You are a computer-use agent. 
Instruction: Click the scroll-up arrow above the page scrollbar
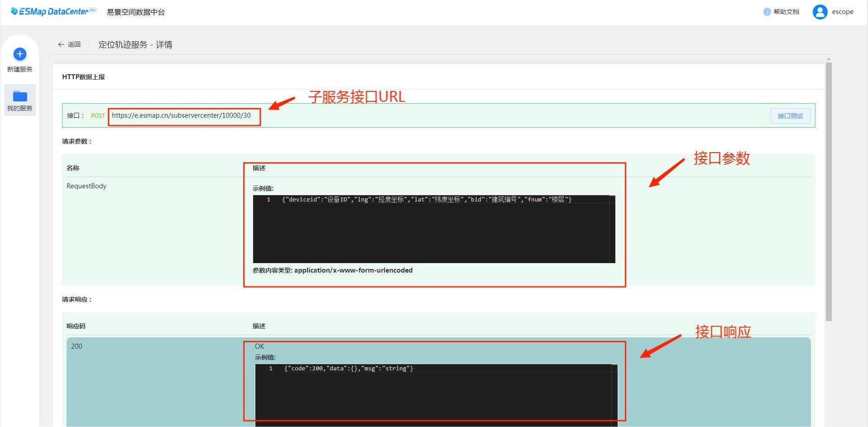coord(829,59)
